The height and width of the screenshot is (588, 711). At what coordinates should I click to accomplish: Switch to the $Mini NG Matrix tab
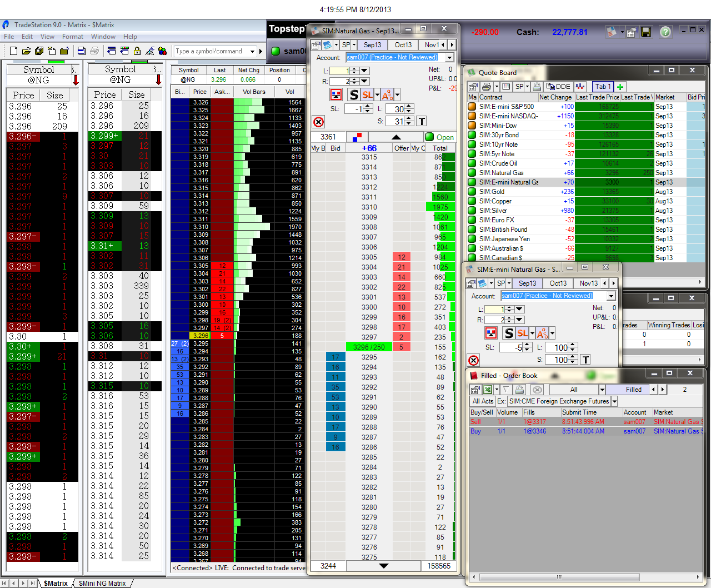click(102, 583)
